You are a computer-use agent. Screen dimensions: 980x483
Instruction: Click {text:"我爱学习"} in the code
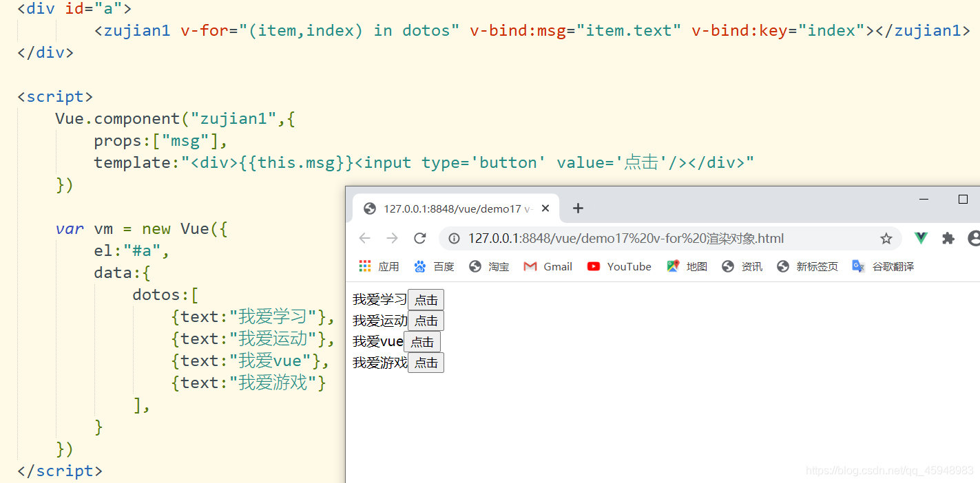(x=248, y=316)
